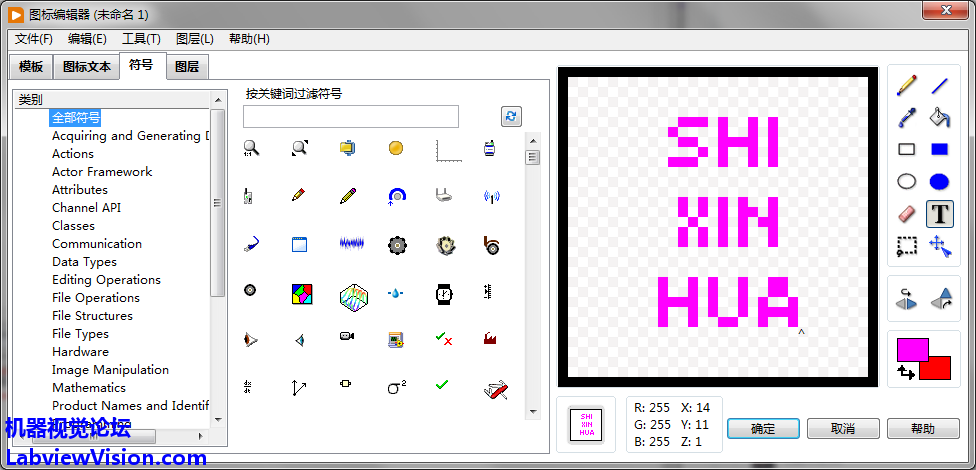Click the Flip Horizontal icon

tap(907, 298)
